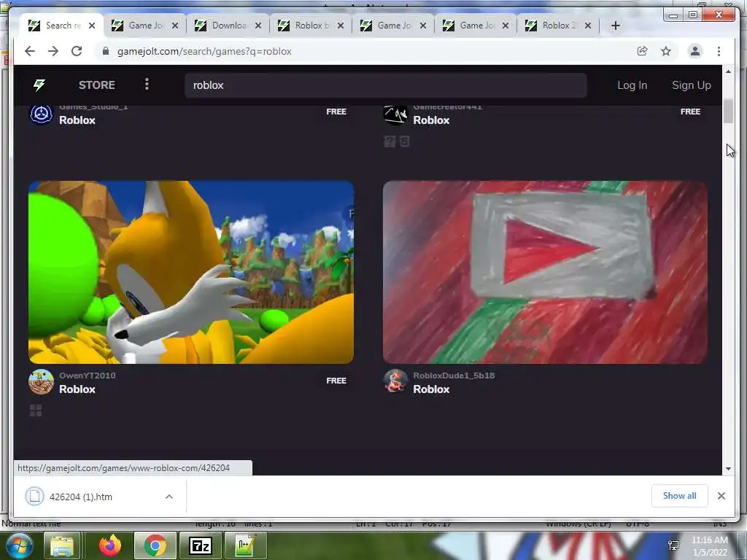Click Show all downloads button
Image resolution: width=747 pixels, height=560 pixels.
(x=679, y=496)
